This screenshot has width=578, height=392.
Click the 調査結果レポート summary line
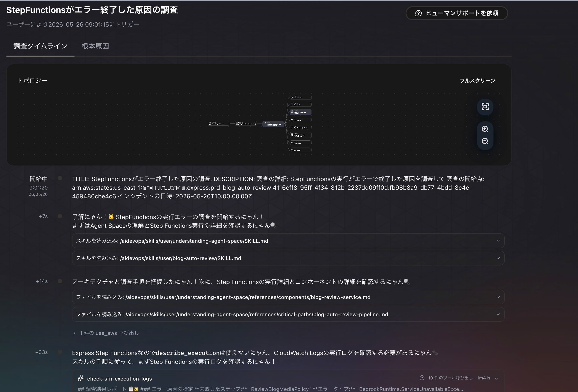pyautogui.click(x=270, y=389)
